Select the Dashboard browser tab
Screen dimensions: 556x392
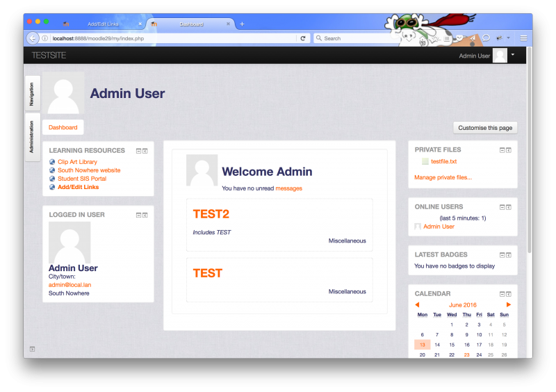click(x=191, y=24)
